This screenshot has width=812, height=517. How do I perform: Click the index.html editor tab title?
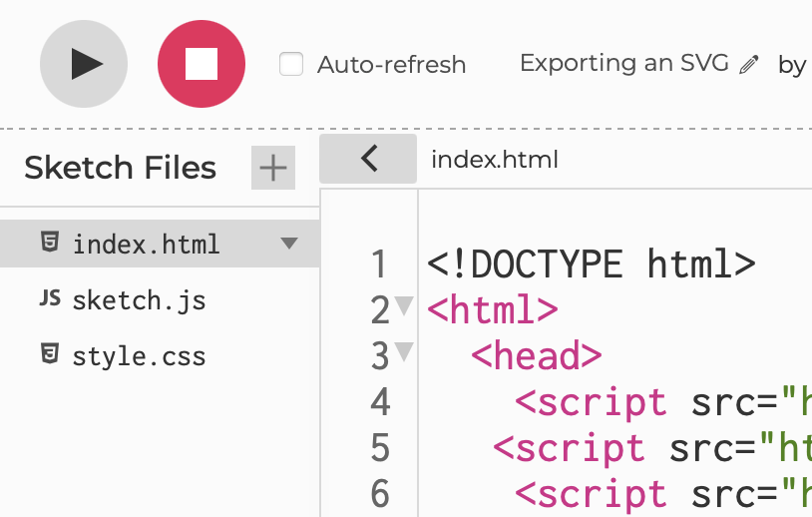[495, 160]
